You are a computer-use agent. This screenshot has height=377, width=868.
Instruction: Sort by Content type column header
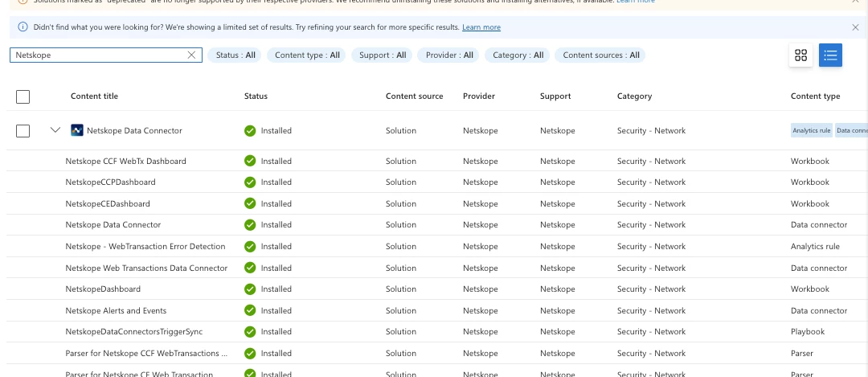[815, 96]
